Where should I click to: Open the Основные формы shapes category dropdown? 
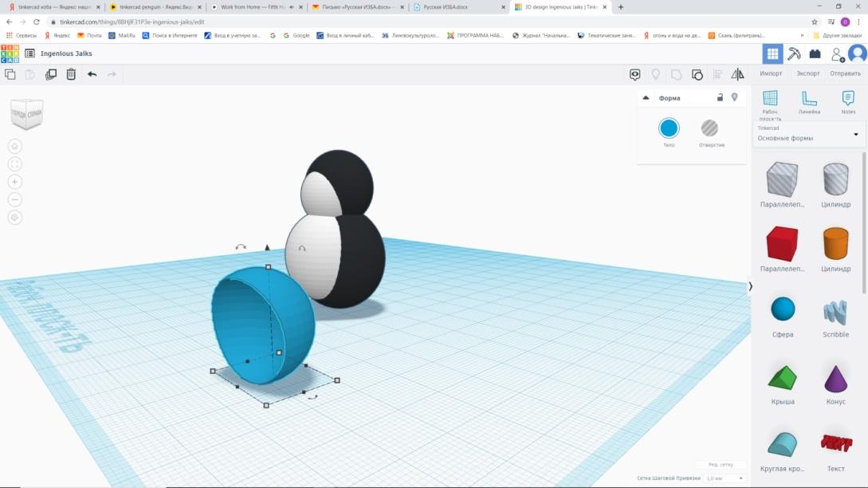(x=807, y=135)
